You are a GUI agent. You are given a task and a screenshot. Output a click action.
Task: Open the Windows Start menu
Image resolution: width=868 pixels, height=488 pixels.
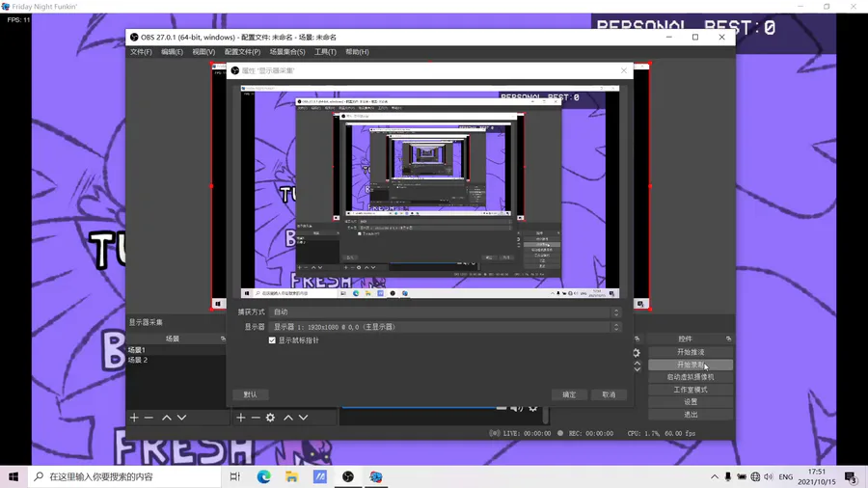coord(14,476)
